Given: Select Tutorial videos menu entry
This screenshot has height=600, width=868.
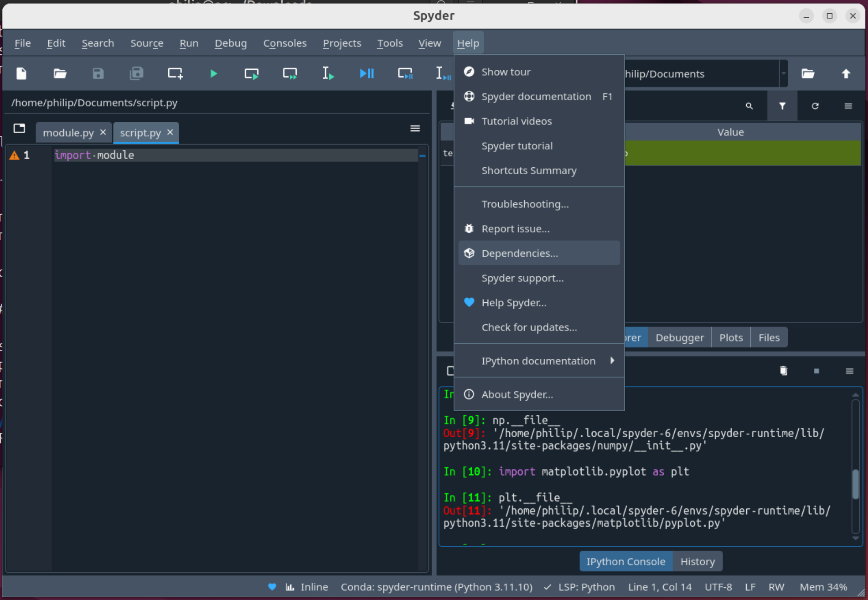Looking at the screenshot, I should click(x=539, y=121).
